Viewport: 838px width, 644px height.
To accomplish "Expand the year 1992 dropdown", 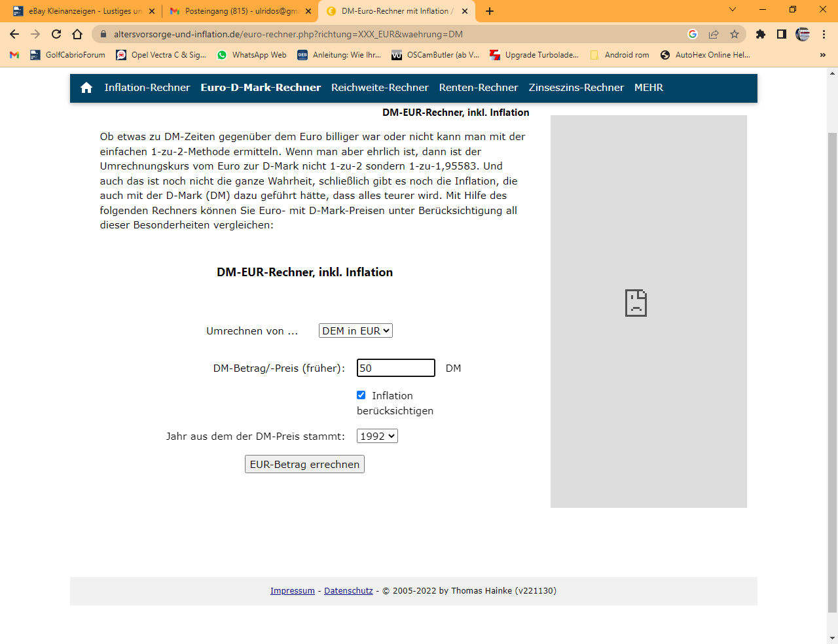I will coord(377,437).
